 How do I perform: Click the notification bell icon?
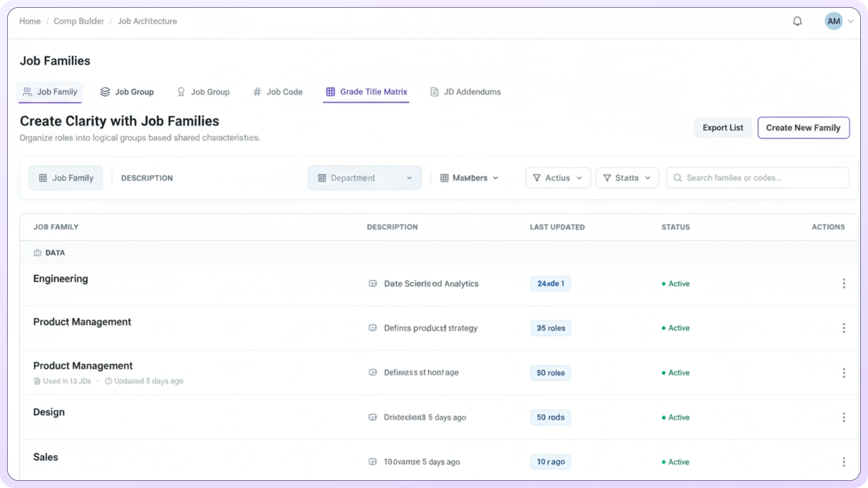tap(797, 21)
